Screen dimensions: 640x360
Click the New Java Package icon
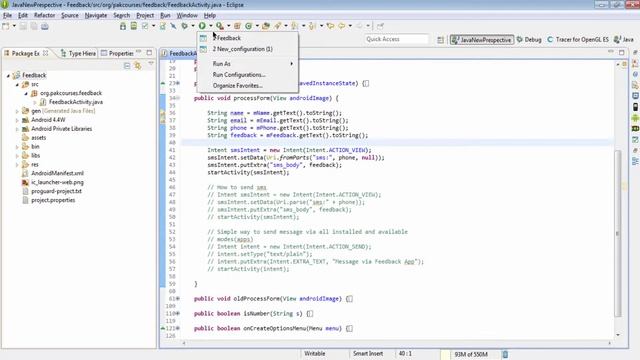237,26
